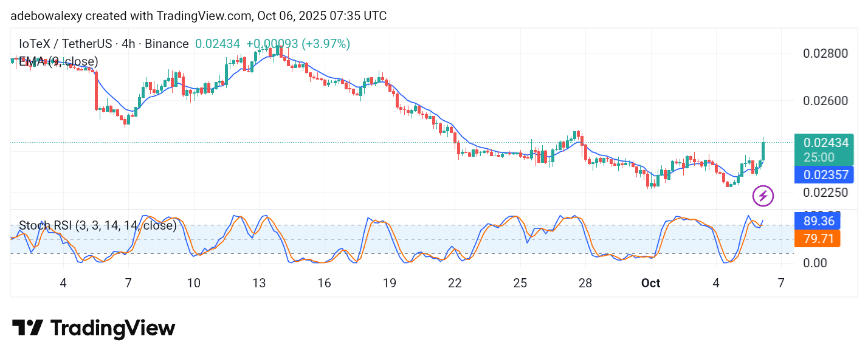Click the TradingView wordmark text
The width and height of the screenshot is (868, 359).
[x=112, y=329]
